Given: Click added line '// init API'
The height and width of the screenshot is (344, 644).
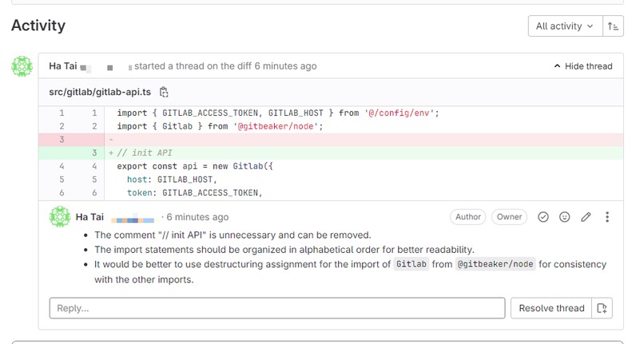Looking at the screenshot, I should point(331,152).
